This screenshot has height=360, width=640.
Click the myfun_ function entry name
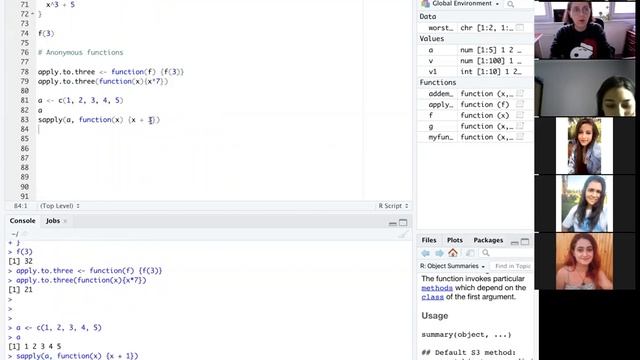pos(440,137)
